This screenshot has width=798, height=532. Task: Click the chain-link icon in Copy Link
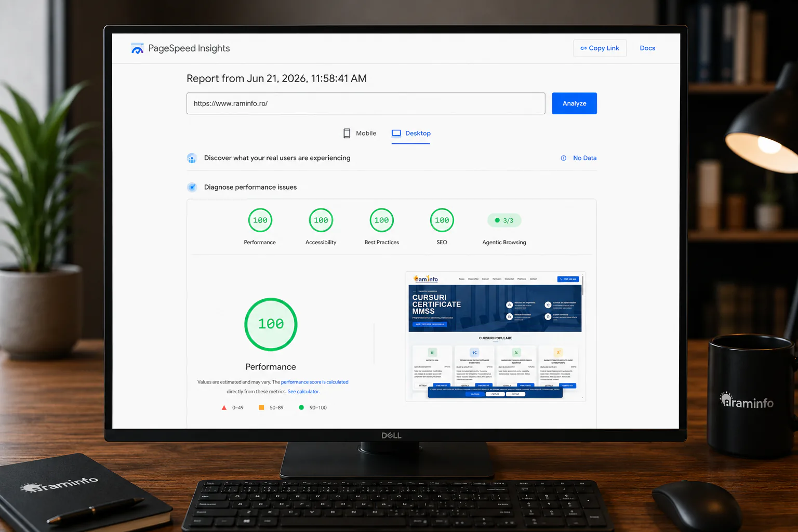[583, 48]
